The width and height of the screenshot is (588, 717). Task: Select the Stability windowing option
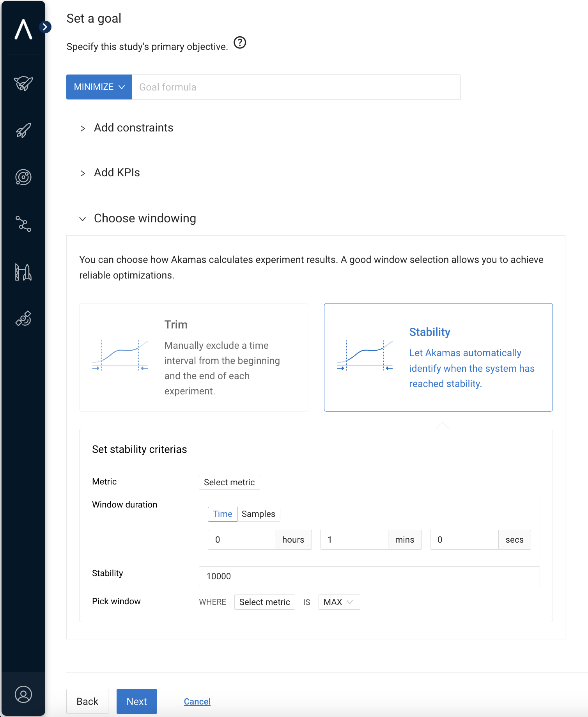[x=438, y=357]
